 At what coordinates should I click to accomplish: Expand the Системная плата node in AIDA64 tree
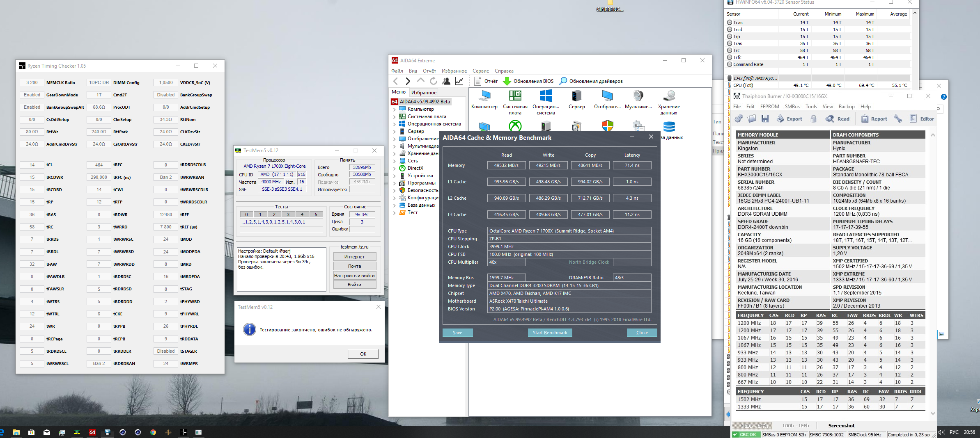(395, 117)
